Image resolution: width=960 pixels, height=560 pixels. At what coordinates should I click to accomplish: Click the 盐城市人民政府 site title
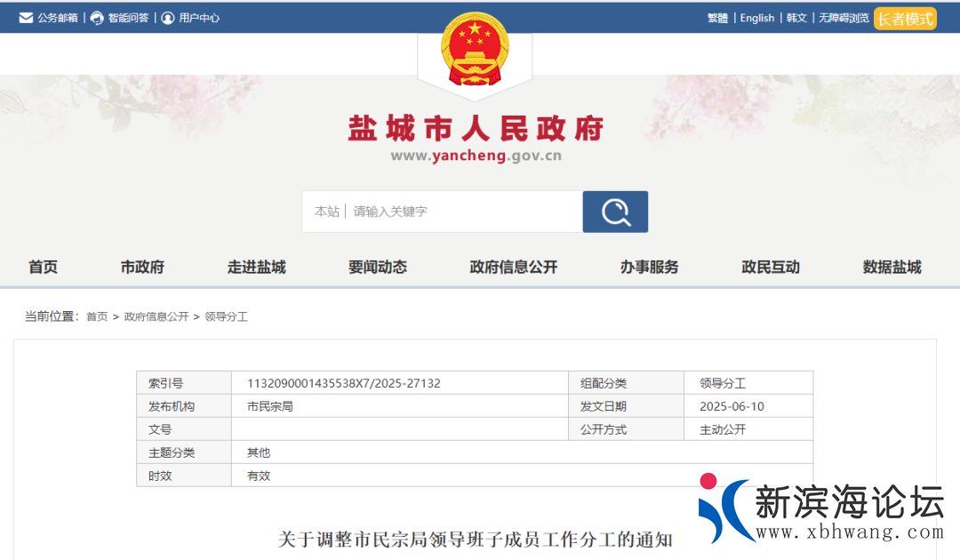click(476, 129)
